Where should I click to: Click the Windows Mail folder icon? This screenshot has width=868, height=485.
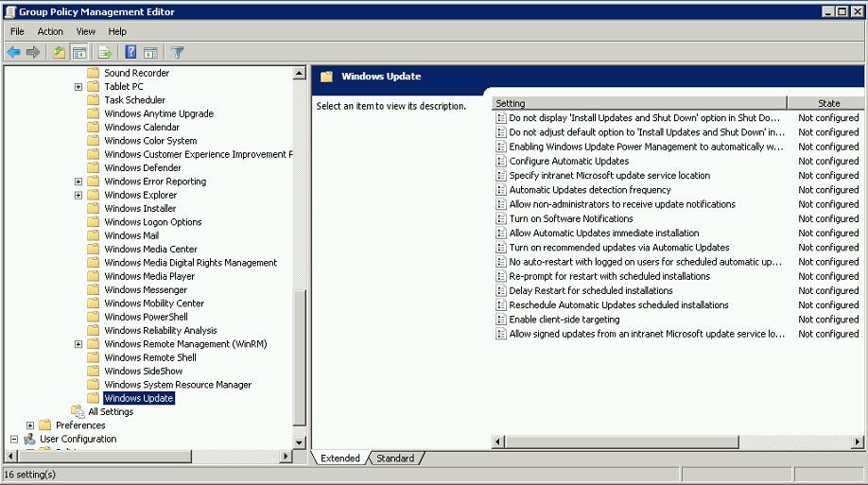click(x=94, y=235)
